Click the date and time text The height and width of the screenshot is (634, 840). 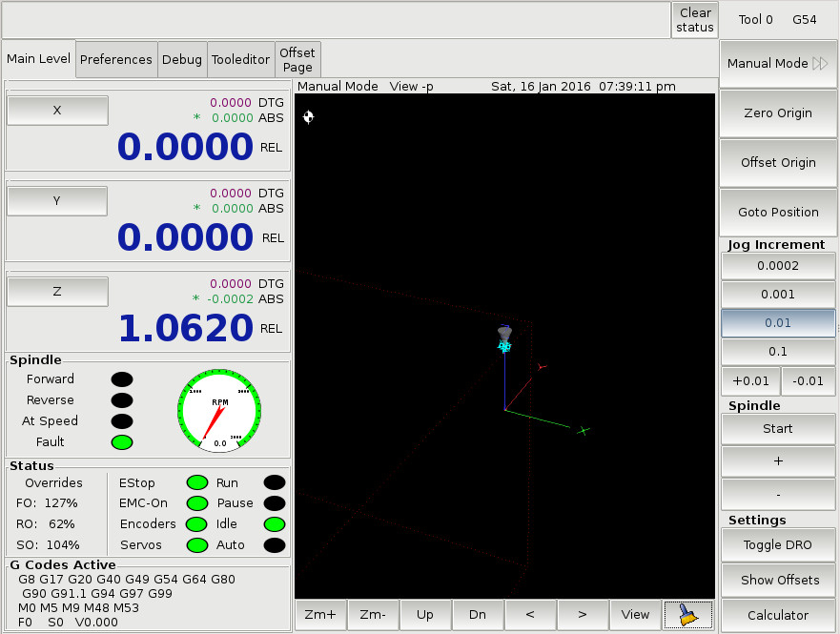pyautogui.click(x=584, y=86)
